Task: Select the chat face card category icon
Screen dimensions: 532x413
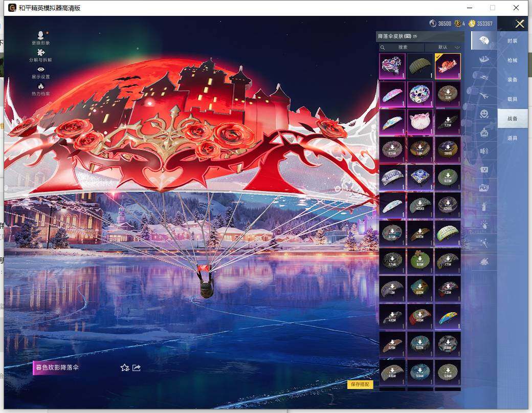Action: [484, 169]
